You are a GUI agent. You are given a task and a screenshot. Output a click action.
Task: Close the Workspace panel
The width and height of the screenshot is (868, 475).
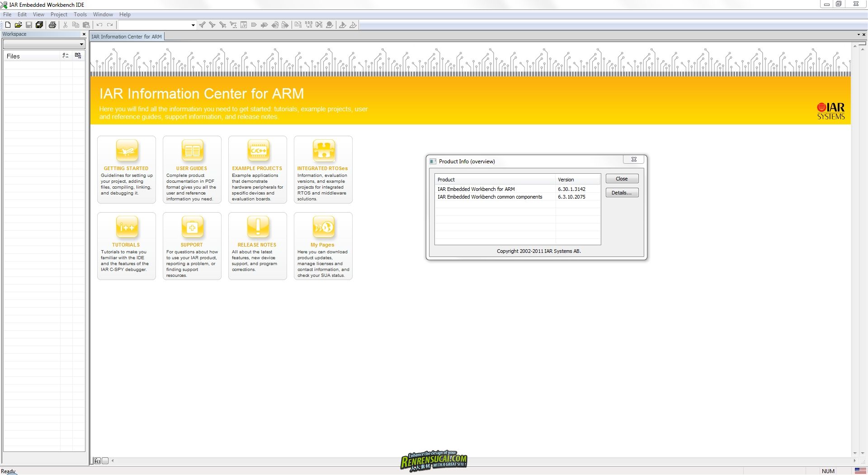pos(84,34)
